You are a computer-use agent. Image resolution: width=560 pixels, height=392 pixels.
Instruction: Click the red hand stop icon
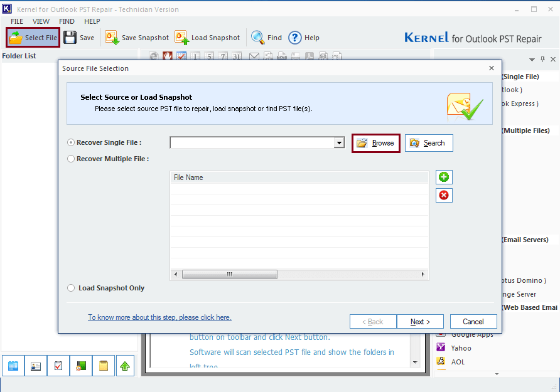[x=168, y=56]
